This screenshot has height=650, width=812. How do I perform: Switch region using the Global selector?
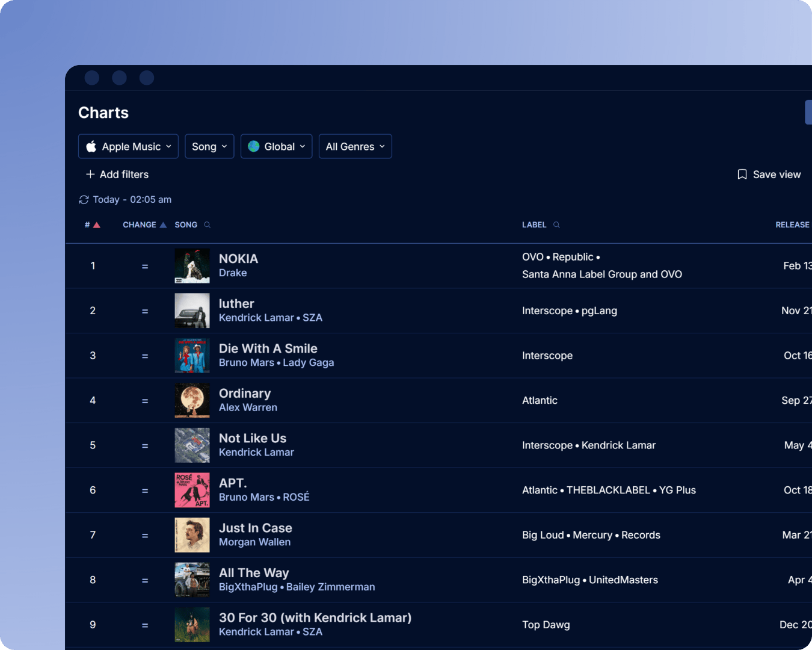(276, 146)
